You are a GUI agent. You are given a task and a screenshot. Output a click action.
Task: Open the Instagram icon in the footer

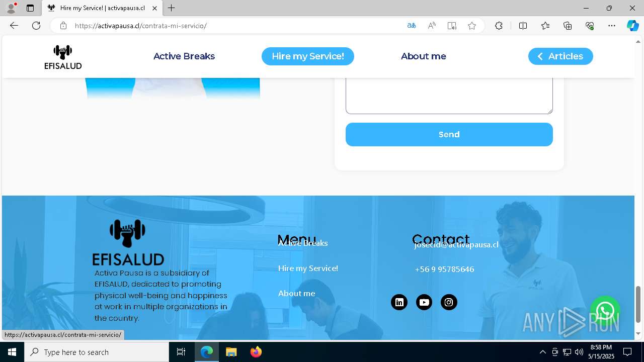(449, 302)
